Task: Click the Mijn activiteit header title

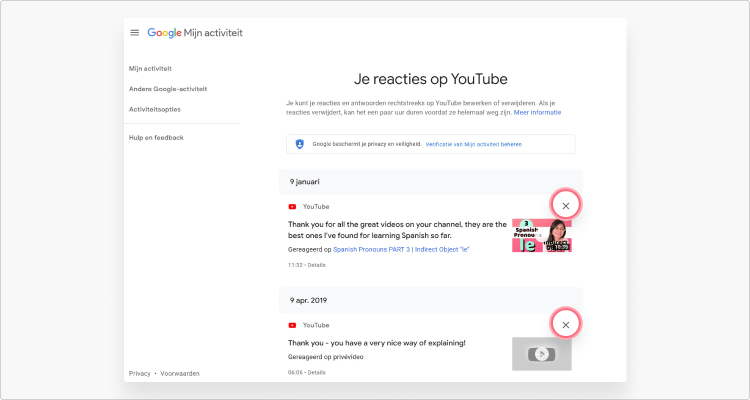Action: [x=213, y=33]
